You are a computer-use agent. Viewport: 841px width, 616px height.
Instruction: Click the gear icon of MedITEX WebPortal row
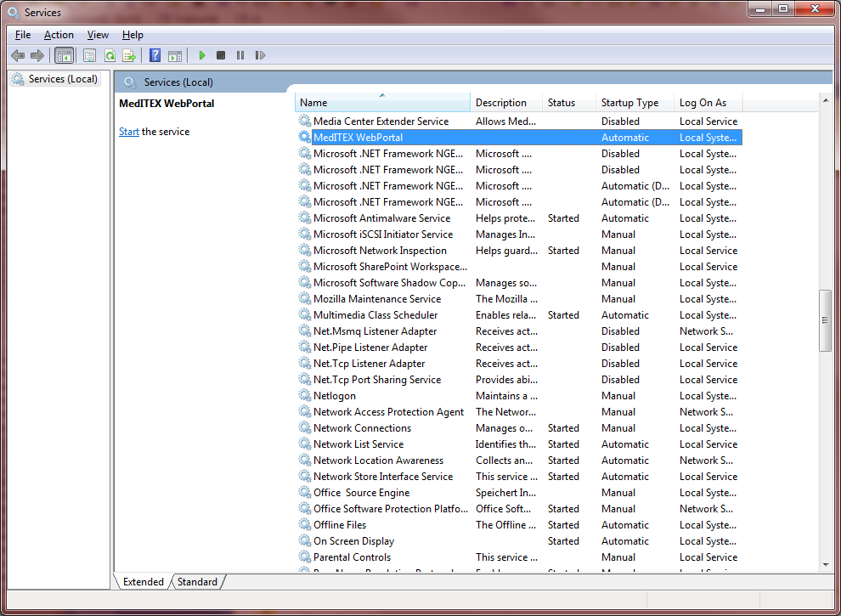(x=305, y=138)
